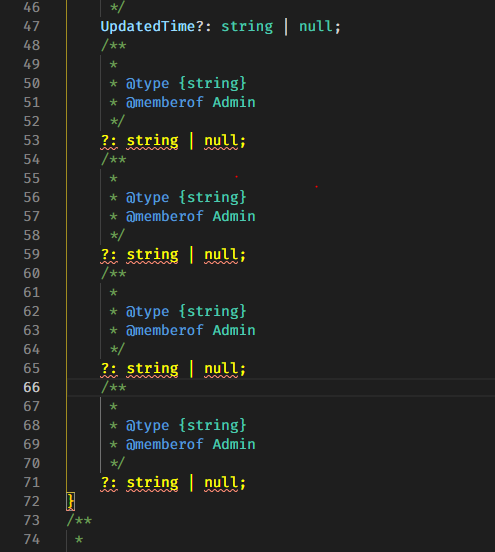Click the underlined null on line 59
Image resolution: width=495 pixels, height=552 pixels.
tap(221, 255)
